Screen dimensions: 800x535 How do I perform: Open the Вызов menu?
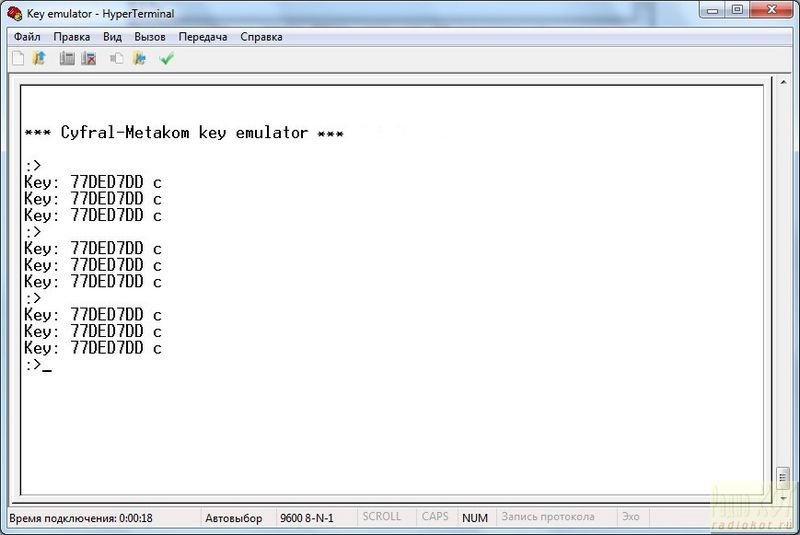(150, 37)
